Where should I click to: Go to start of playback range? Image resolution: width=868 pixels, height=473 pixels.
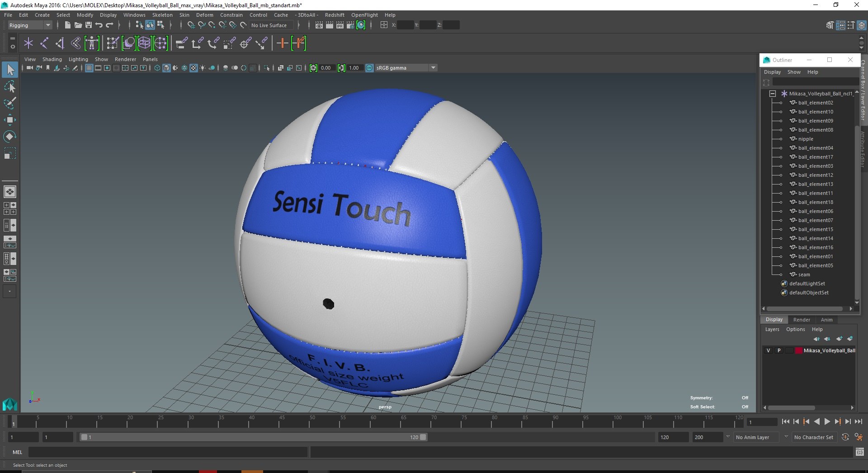[x=785, y=421]
